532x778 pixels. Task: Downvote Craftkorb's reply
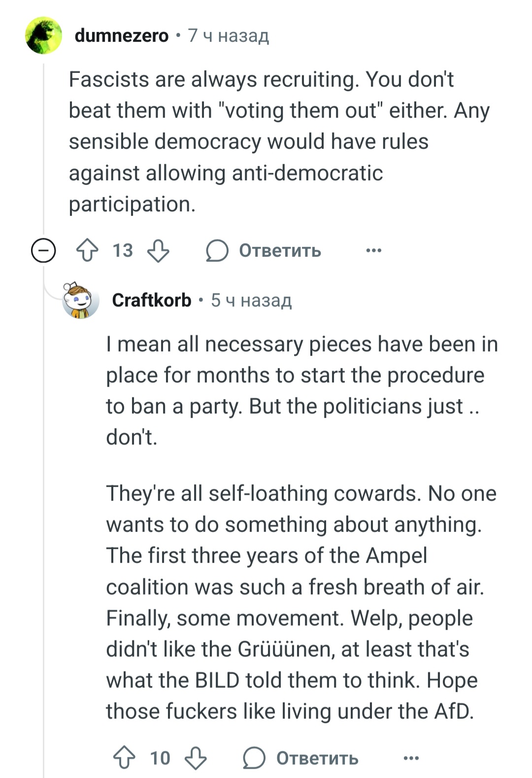coord(196,758)
